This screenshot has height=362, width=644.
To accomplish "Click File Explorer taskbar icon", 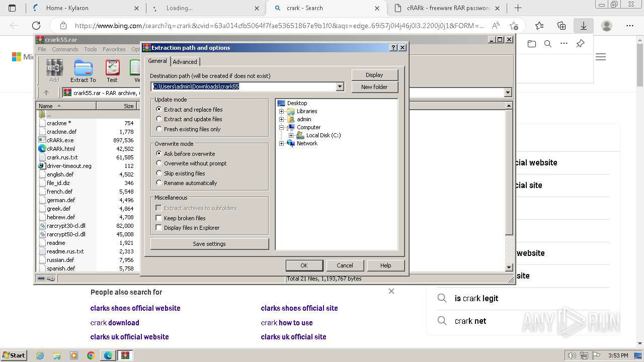I will click(57, 355).
